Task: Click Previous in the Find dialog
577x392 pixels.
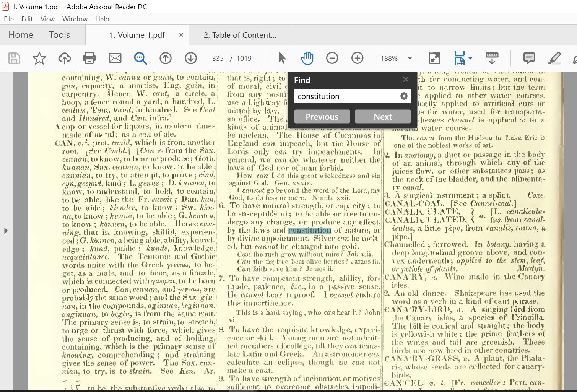Action: click(322, 117)
